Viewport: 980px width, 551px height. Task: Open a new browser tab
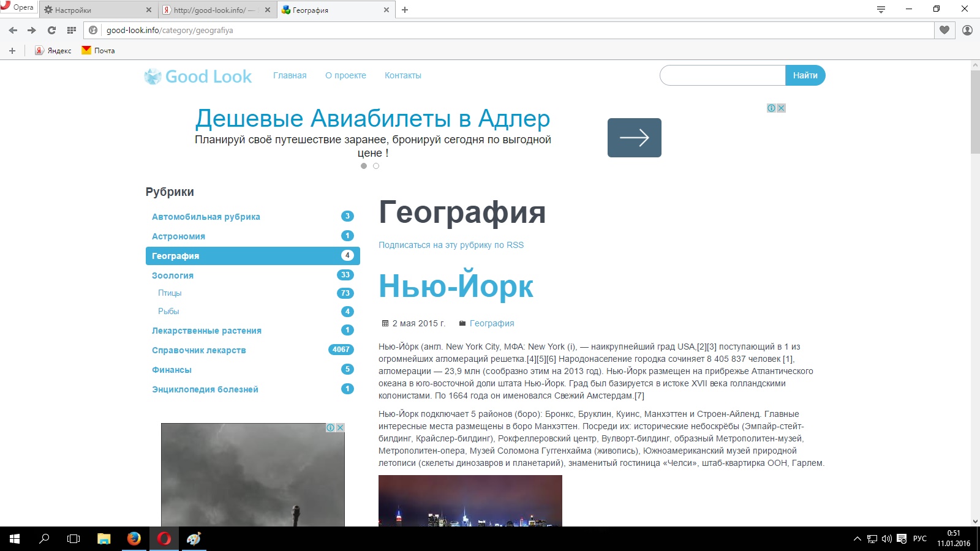[405, 10]
